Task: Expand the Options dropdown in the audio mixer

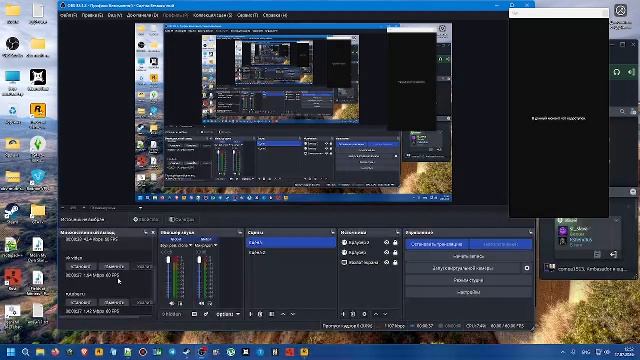Action: [x=228, y=314]
